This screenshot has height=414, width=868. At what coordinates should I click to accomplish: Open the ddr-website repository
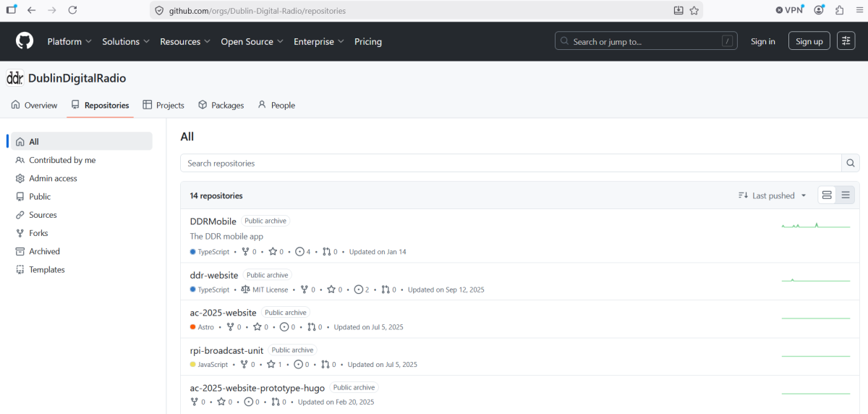pyautogui.click(x=214, y=275)
